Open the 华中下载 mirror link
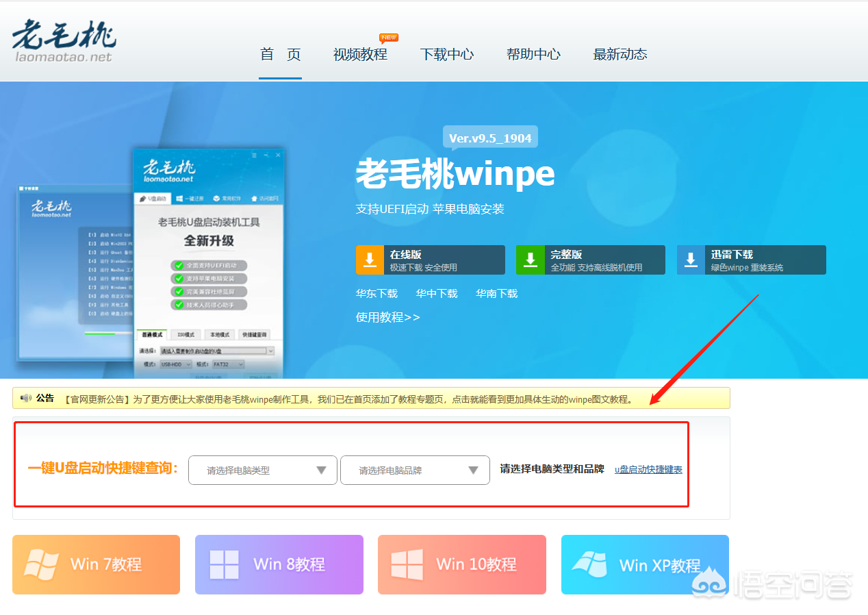The image size is (868, 615). pos(437,294)
